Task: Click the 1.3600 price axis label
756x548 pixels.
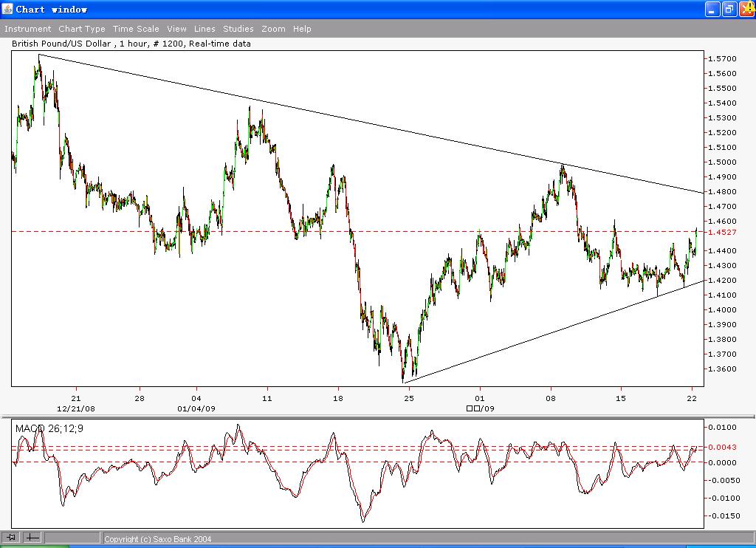Action: click(722, 369)
